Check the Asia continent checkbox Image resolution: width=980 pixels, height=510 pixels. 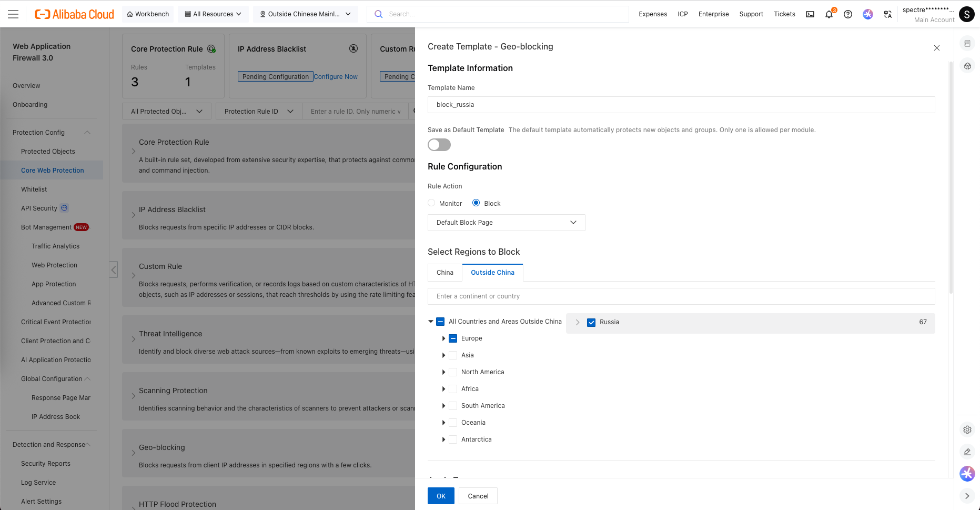pos(453,355)
